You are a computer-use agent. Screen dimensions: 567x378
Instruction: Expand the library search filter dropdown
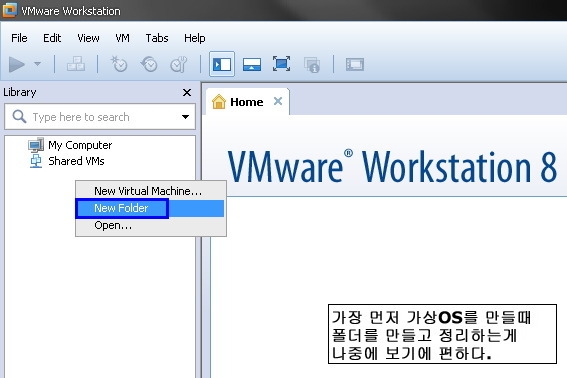coord(185,117)
